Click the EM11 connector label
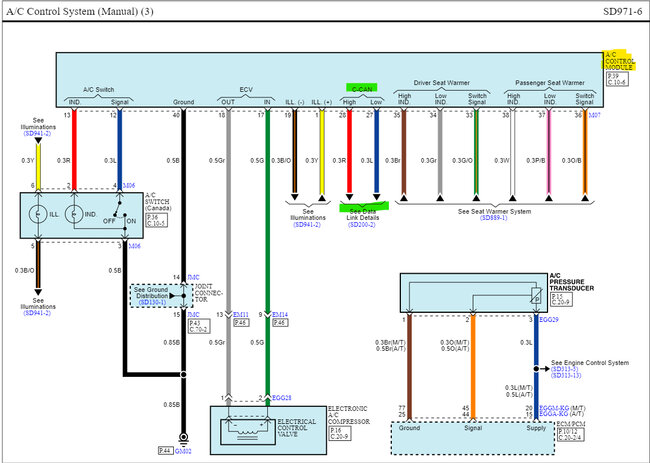Image resolution: width=650 pixels, height=463 pixels. [241, 315]
